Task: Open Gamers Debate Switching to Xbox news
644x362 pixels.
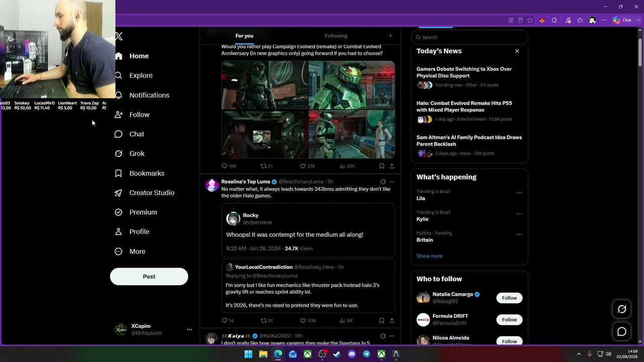Action: (469, 78)
